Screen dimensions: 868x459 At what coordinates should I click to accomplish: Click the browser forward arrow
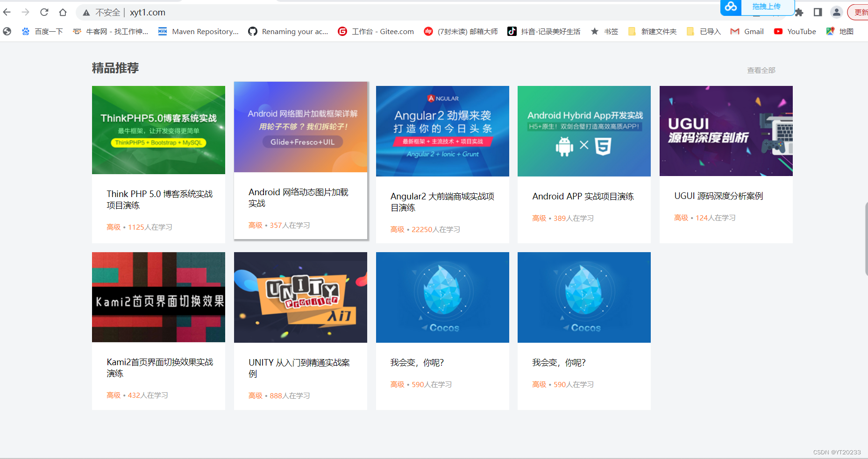(x=26, y=12)
